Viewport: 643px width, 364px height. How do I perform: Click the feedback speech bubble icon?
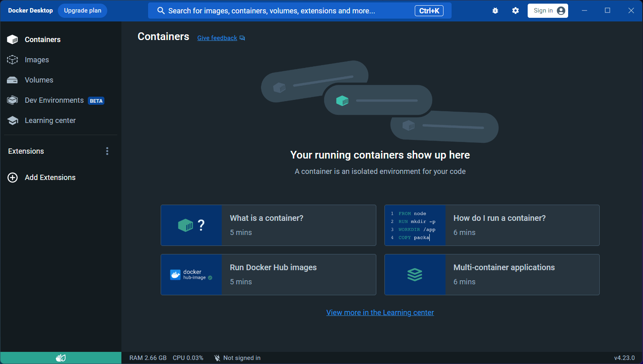point(242,38)
